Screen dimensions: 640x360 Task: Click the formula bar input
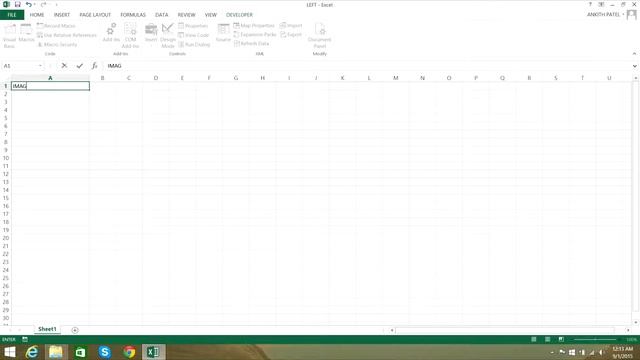367,66
